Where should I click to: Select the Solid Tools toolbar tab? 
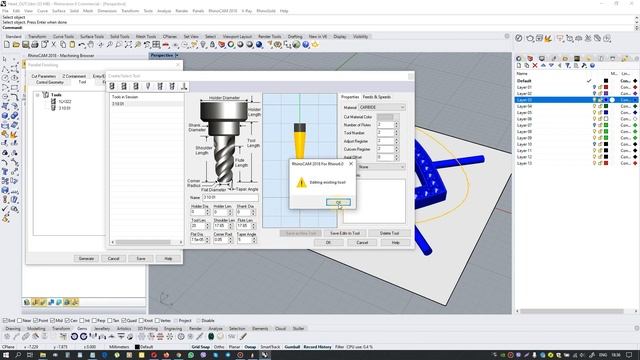(x=120, y=36)
